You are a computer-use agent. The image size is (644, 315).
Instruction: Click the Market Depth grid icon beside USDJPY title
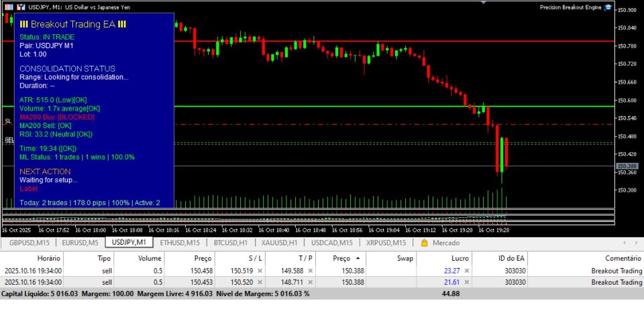pos(9,7)
